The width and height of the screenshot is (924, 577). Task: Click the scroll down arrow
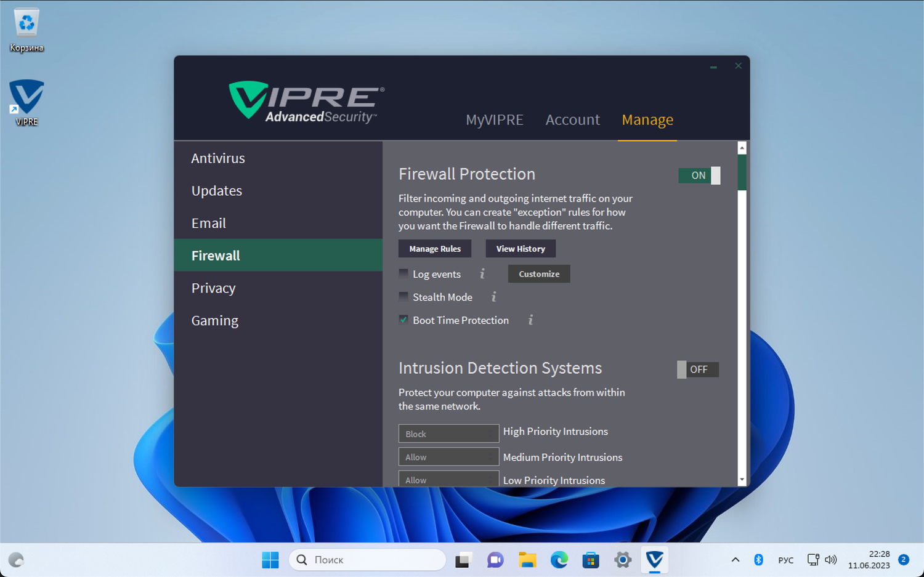pos(742,480)
